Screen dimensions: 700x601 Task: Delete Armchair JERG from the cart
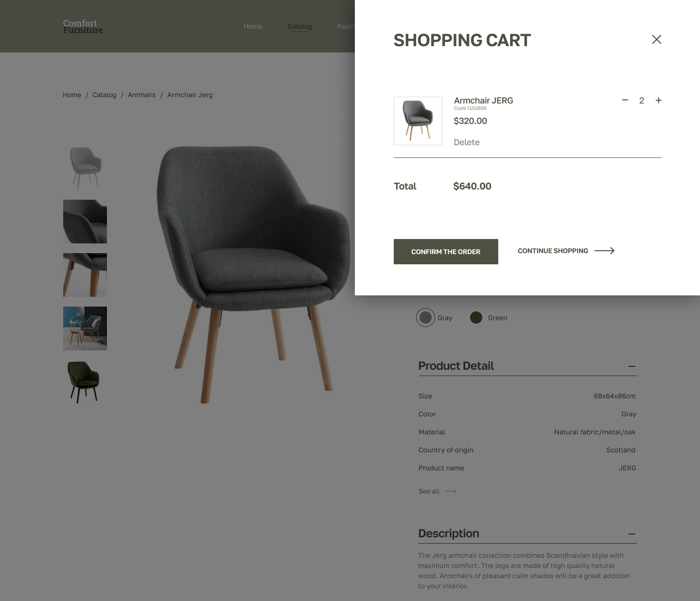click(x=467, y=142)
